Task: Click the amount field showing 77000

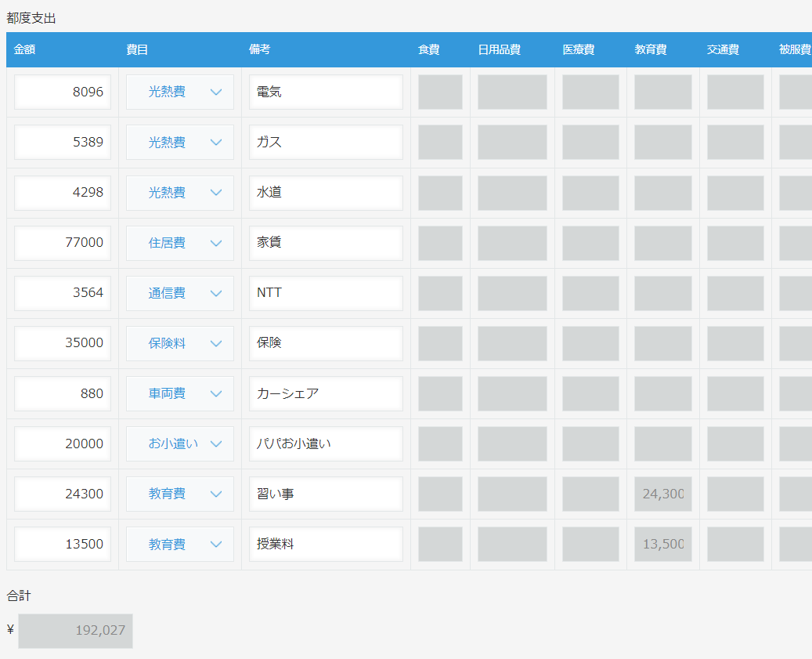Action: (x=63, y=242)
